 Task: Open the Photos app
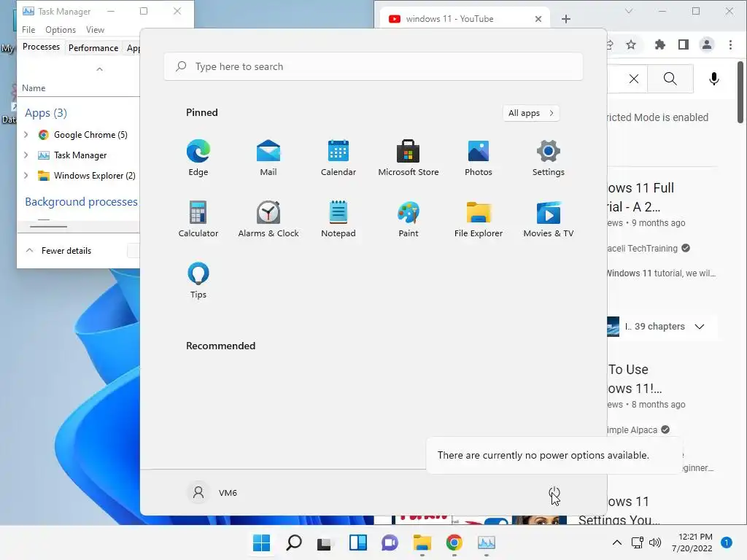[479, 157]
